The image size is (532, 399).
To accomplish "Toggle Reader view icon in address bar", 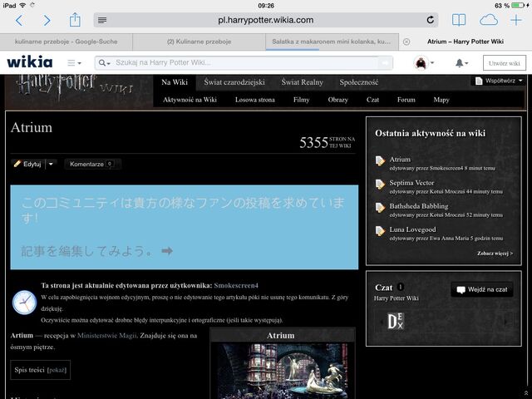I will pos(102,20).
